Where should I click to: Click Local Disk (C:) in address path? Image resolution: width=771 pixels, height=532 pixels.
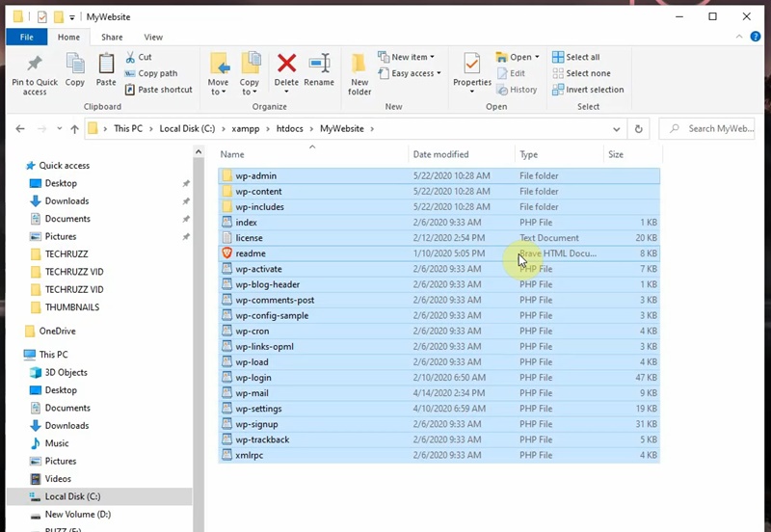tap(187, 129)
